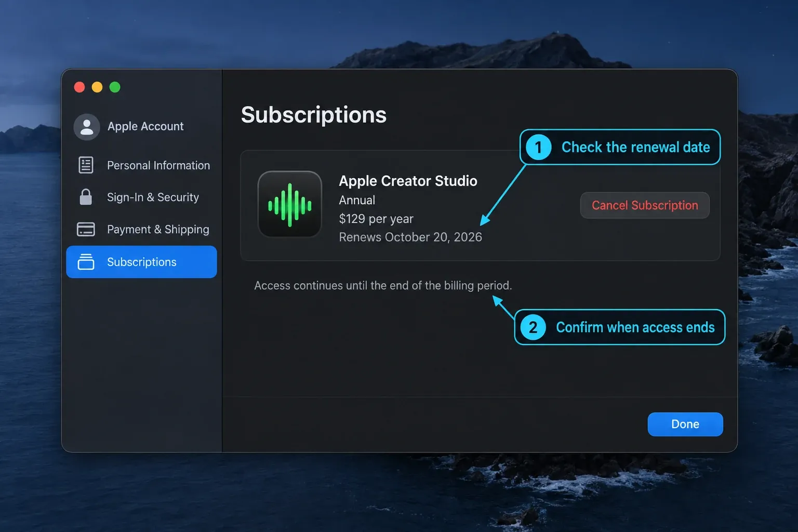Click the Annual plan label
This screenshot has width=798, height=532.
click(357, 200)
